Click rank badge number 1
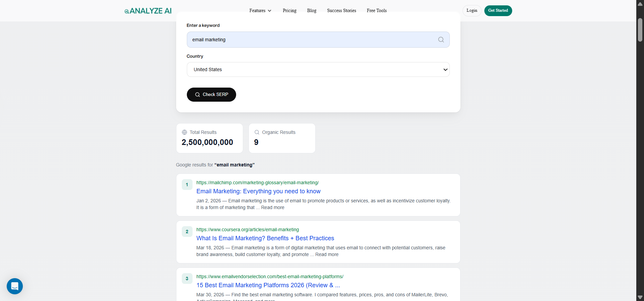This screenshot has width=644, height=301. 187,185
